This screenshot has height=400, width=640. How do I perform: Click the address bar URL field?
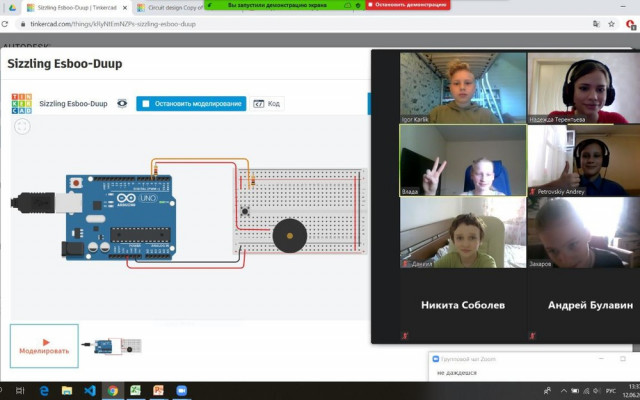[x=302, y=24]
